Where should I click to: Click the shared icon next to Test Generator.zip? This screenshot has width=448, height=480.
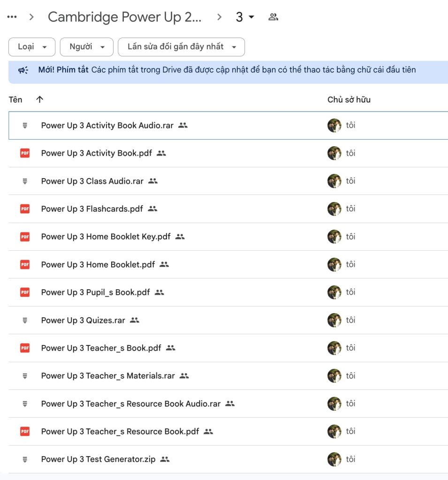coord(165,459)
